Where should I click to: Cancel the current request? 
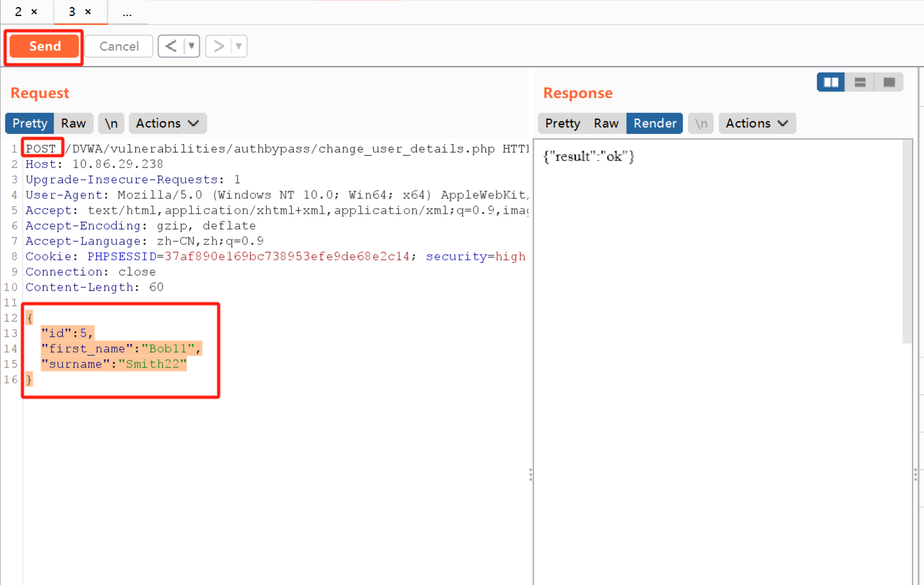[119, 46]
